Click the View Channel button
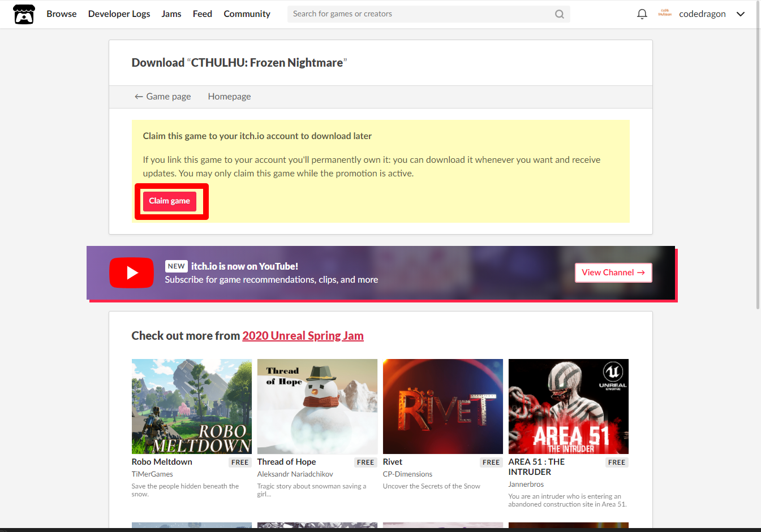The width and height of the screenshot is (761, 532). coord(613,273)
